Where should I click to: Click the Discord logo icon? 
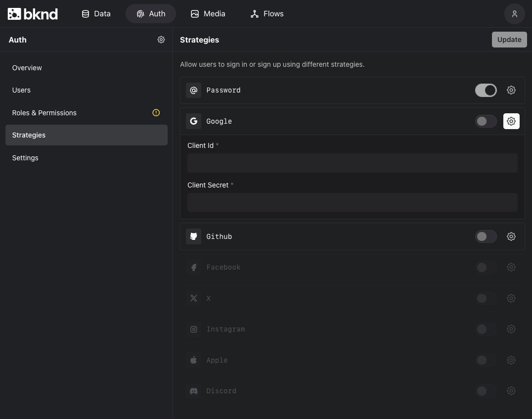point(193,391)
